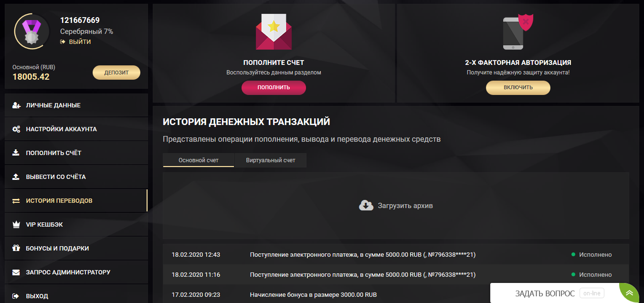
Task: Click the Выйти logout icon next to account level
Action: [62, 42]
